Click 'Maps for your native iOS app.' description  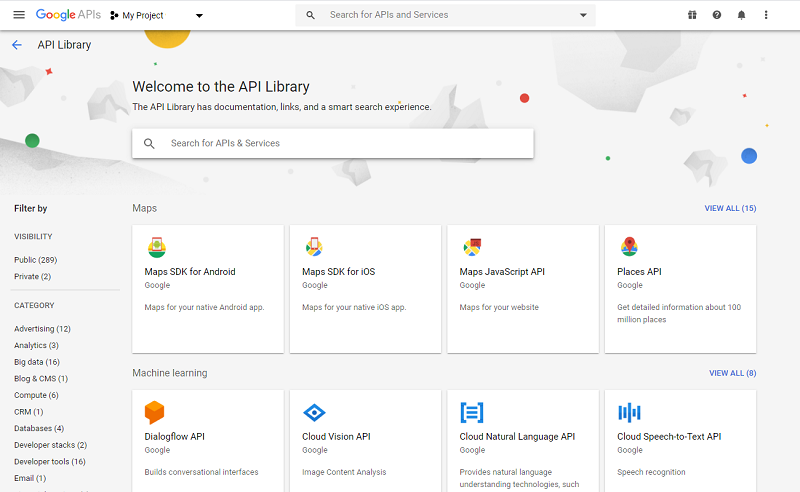354,307
